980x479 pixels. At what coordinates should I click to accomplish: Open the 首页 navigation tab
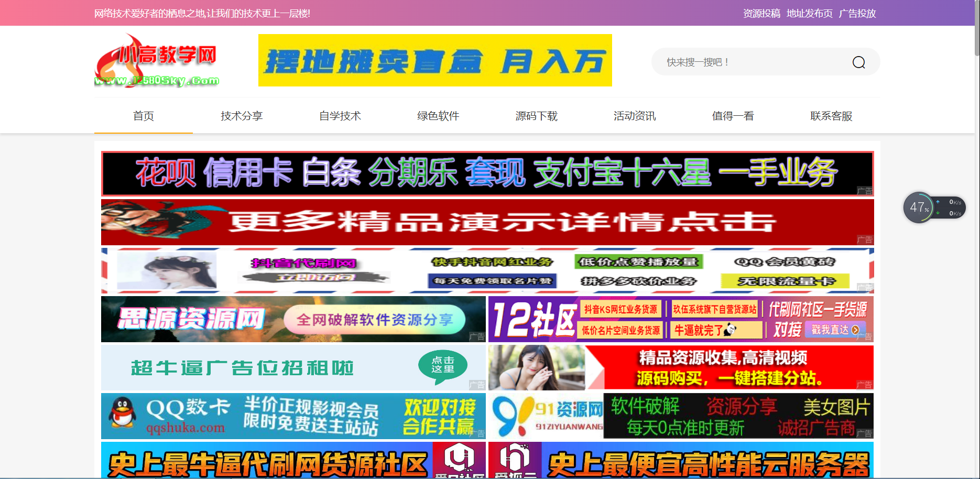[x=144, y=116]
